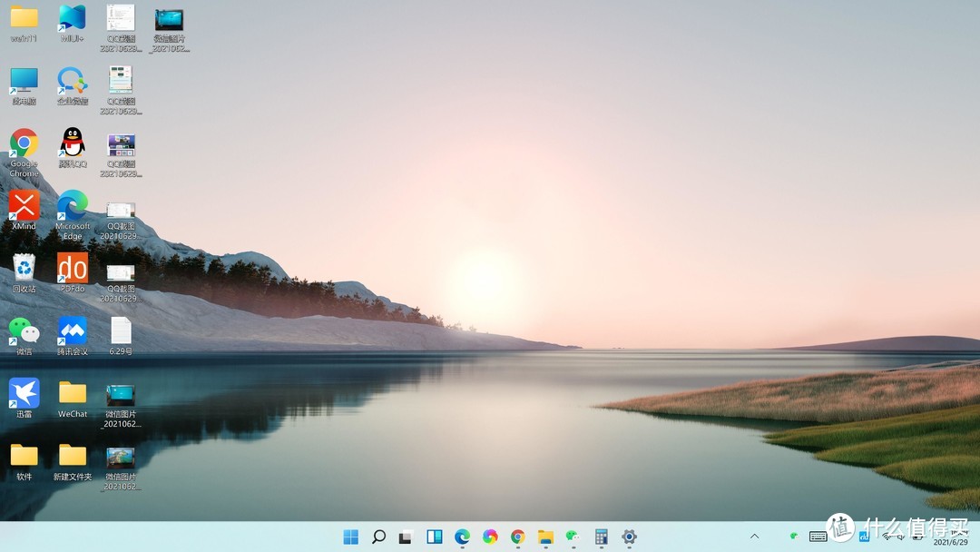Click Task View button on taskbar
Screen dimensions: 980x552
407,537
